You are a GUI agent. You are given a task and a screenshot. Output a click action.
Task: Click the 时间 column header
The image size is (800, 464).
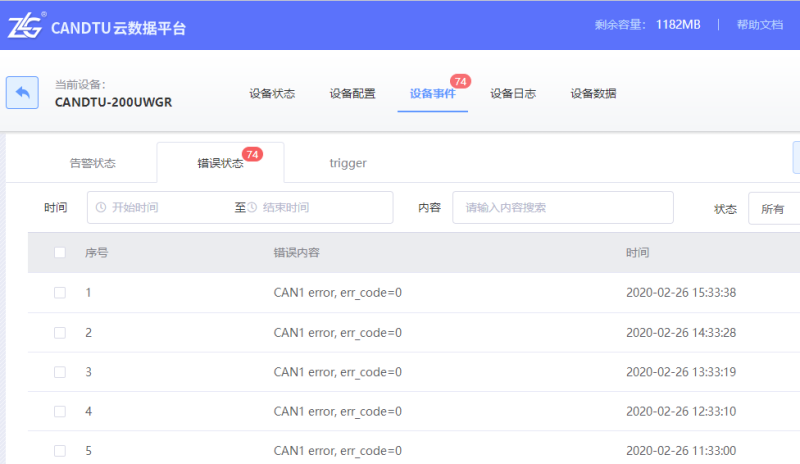pos(637,252)
